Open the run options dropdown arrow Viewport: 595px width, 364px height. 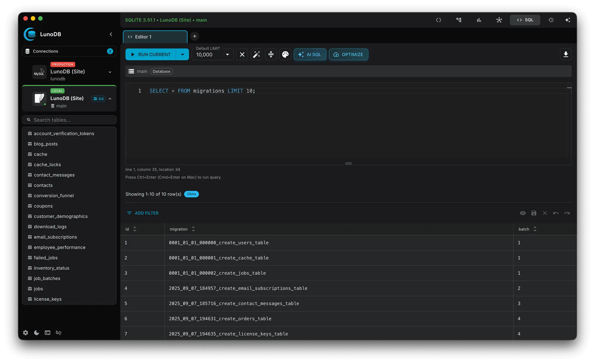[182, 55]
